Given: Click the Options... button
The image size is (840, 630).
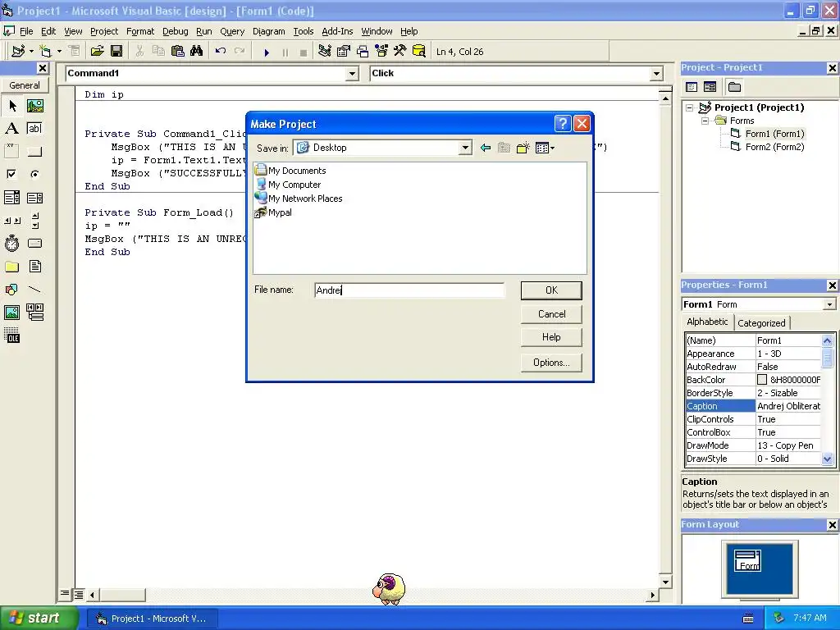Looking at the screenshot, I should click(551, 363).
